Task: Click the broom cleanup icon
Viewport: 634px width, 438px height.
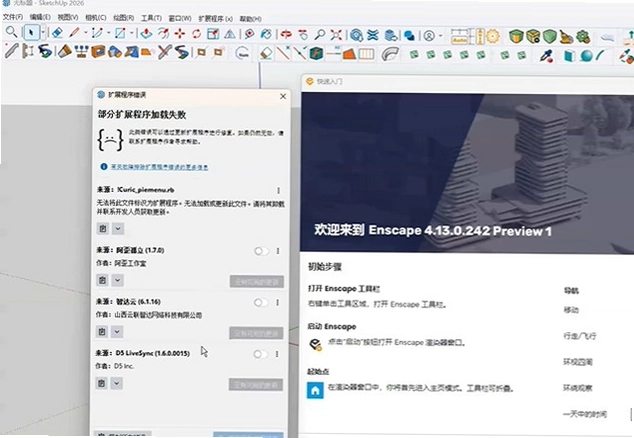Action: click(566, 37)
